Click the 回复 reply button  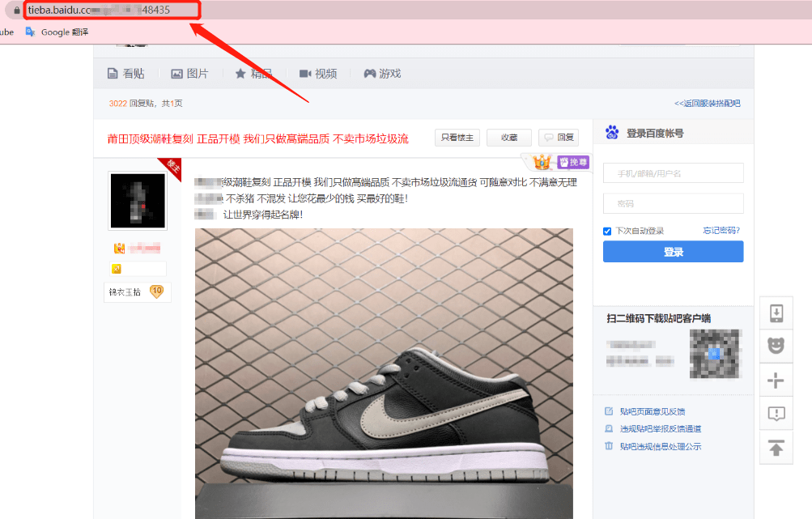click(559, 138)
